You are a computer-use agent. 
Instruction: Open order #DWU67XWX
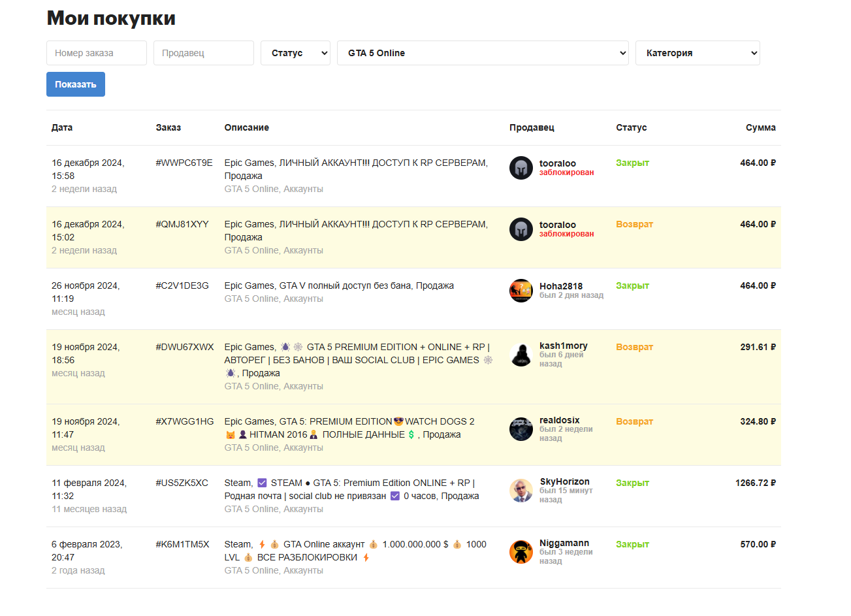pyautogui.click(x=185, y=347)
